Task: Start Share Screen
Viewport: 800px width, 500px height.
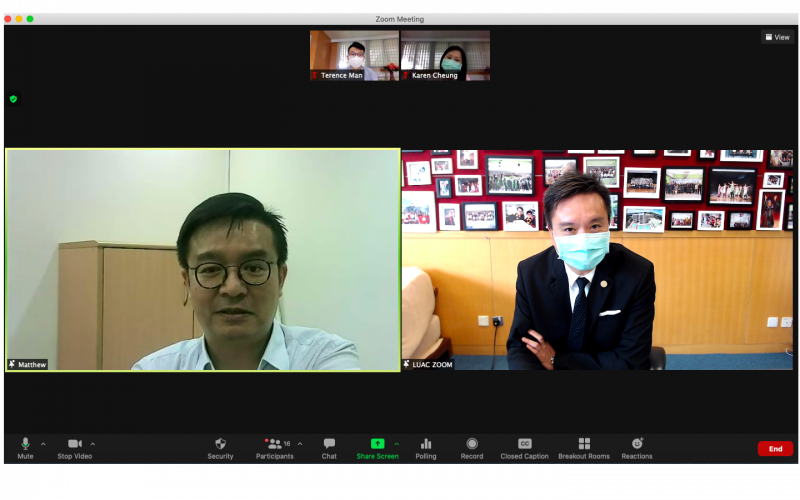Action: [378, 448]
